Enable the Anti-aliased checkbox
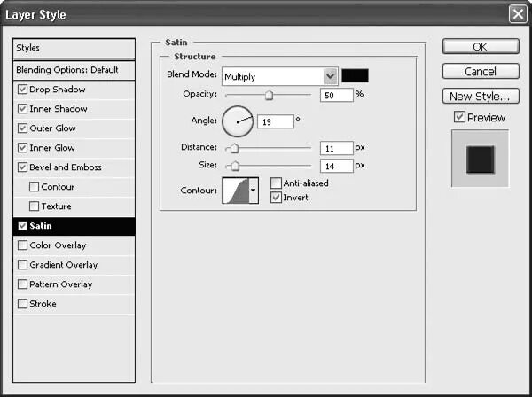Screen dimensions: 532x397 [x=276, y=183]
